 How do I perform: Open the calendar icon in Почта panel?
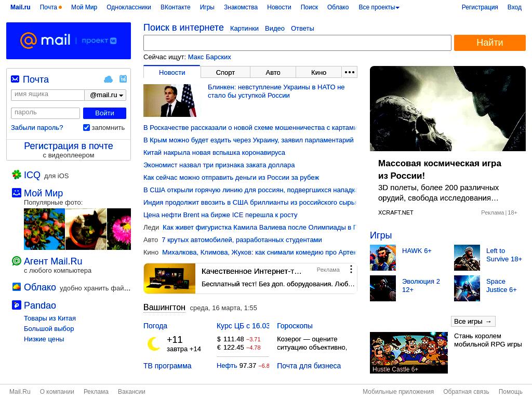coord(123,79)
